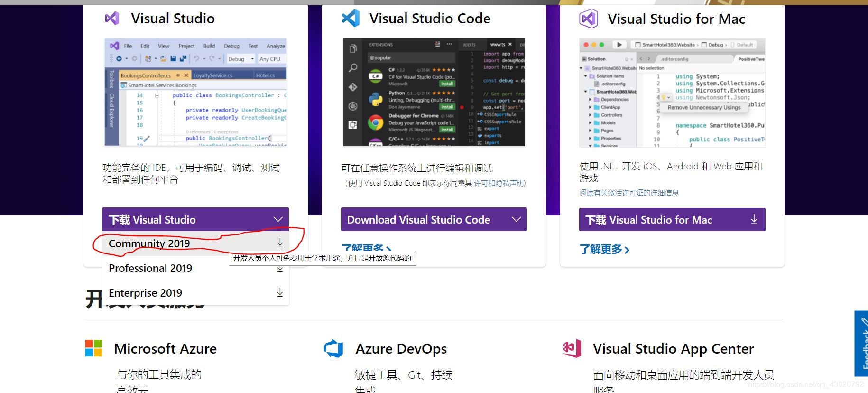Click download arrow beside Enterprise 2019
The image size is (868, 393).
click(x=280, y=292)
